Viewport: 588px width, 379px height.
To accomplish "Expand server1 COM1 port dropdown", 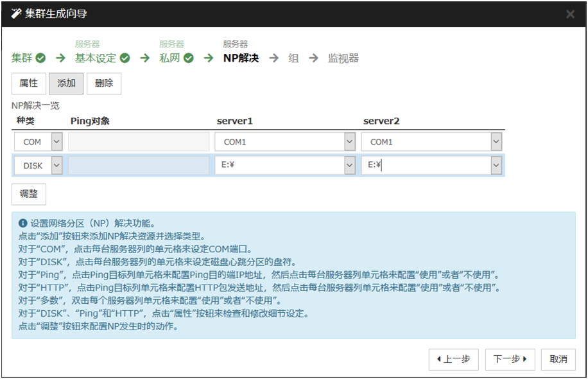I will coord(349,142).
